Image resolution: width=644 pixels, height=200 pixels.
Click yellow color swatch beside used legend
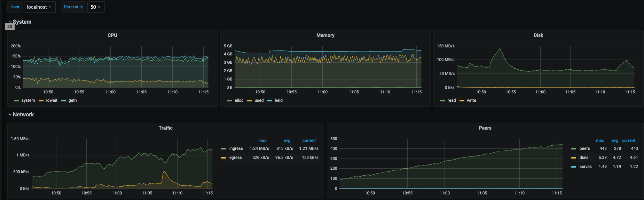click(249, 101)
